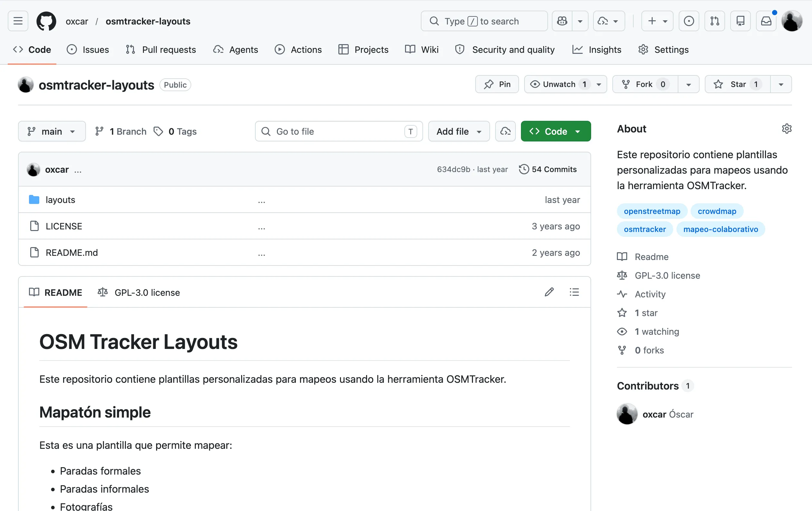Open fork options dropdown arrow
The width and height of the screenshot is (812, 511).
click(689, 84)
